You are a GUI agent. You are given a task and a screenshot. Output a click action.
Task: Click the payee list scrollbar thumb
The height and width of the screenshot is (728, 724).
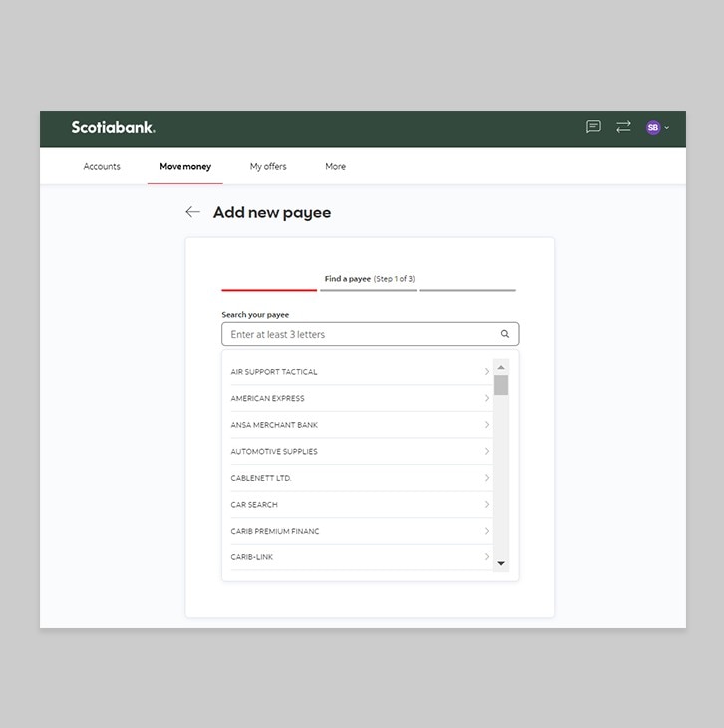coord(501,385)
